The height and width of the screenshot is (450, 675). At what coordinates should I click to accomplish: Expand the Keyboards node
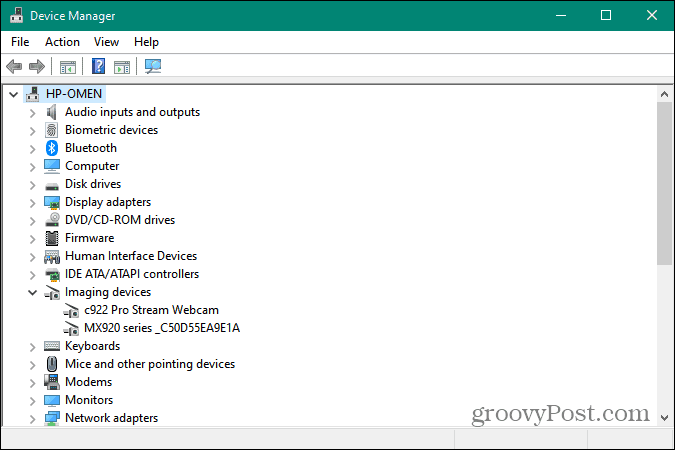pos(32,347)
